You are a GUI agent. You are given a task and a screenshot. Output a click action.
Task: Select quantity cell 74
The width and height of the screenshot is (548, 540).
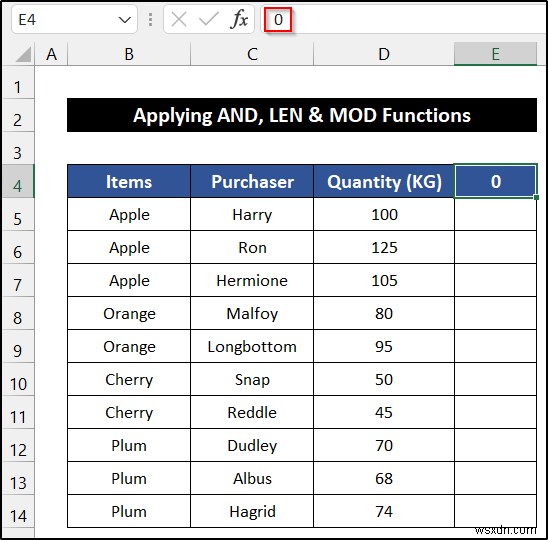(x=384, y=511)
